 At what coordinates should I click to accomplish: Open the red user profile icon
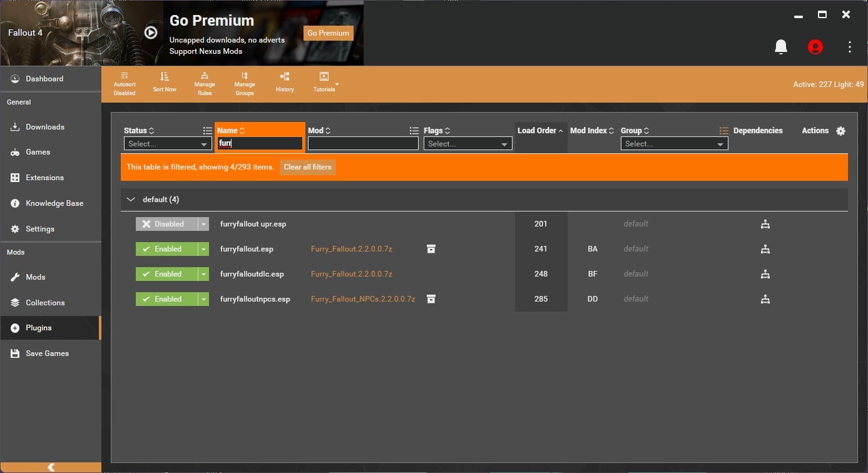tap(815, 47)
